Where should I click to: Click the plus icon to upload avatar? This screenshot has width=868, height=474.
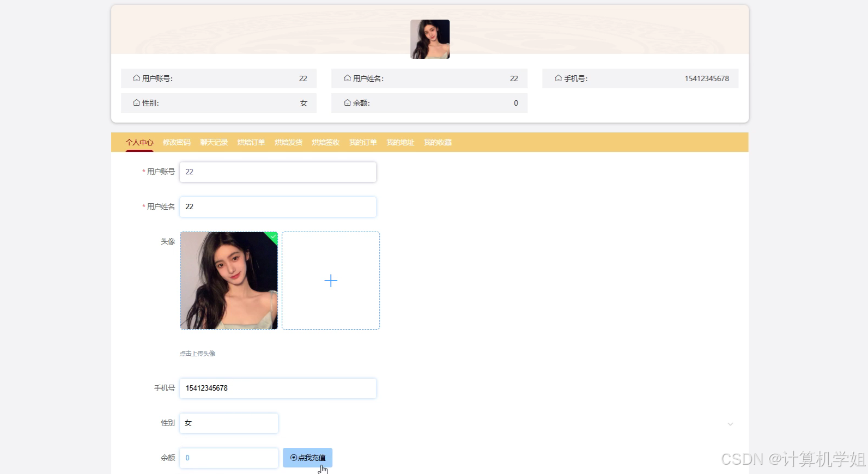[331, 281]
